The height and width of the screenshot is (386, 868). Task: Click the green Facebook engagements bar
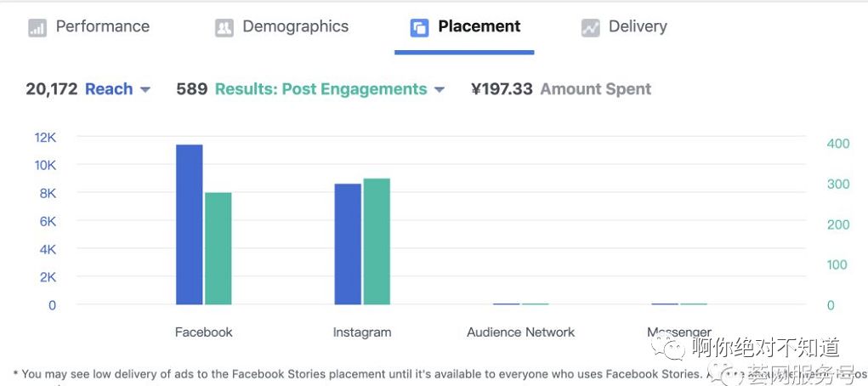pos(218,248)
